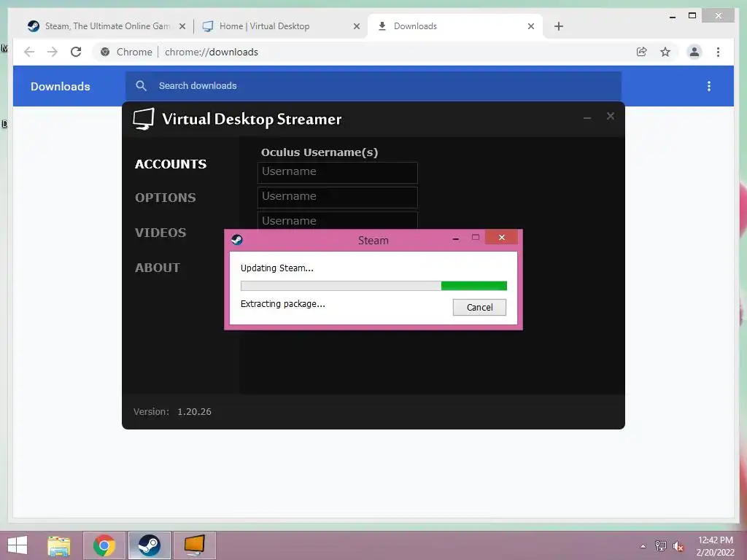Go forward in Chrome

coord(53,52)
